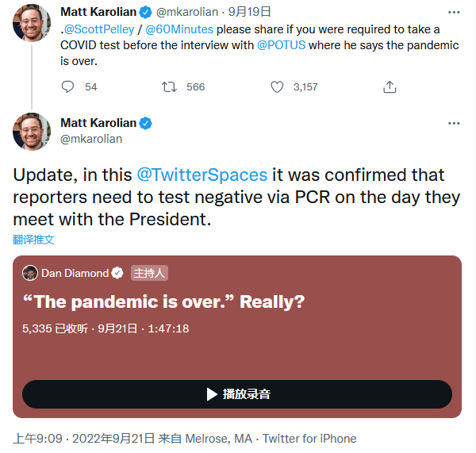Viewport: 476px width, 453px height.
Task: Open the @60Minutes mention link
Action: click(177, 29)
